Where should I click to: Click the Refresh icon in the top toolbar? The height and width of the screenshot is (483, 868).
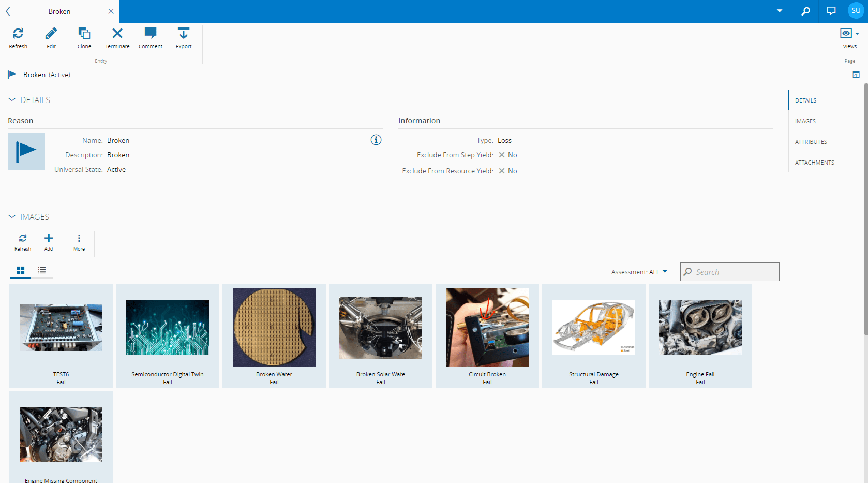pyautogui.click(x=18, y=34)
